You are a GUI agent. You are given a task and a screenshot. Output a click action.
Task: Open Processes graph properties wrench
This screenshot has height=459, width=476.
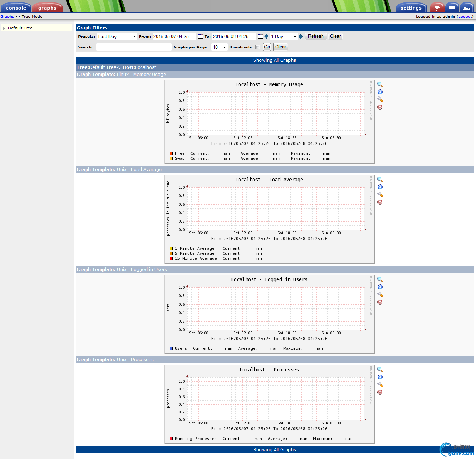coord(380,384)
